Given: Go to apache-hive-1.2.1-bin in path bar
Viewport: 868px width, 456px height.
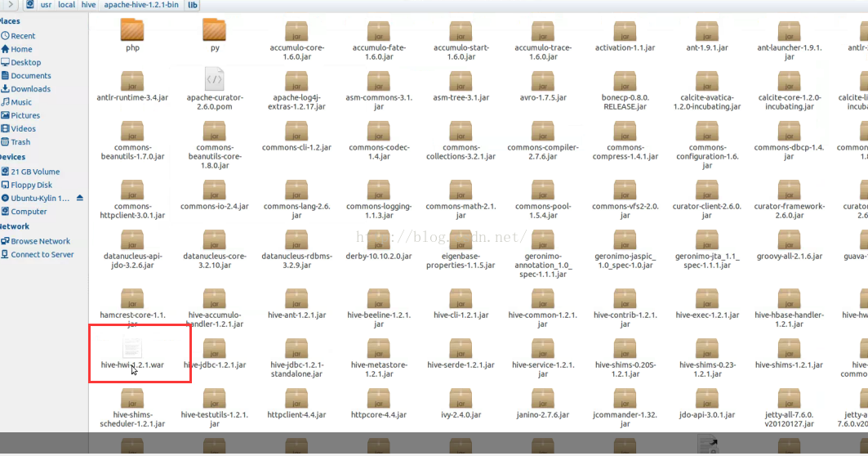Looking at the screenshot, I should pos(141,4).
